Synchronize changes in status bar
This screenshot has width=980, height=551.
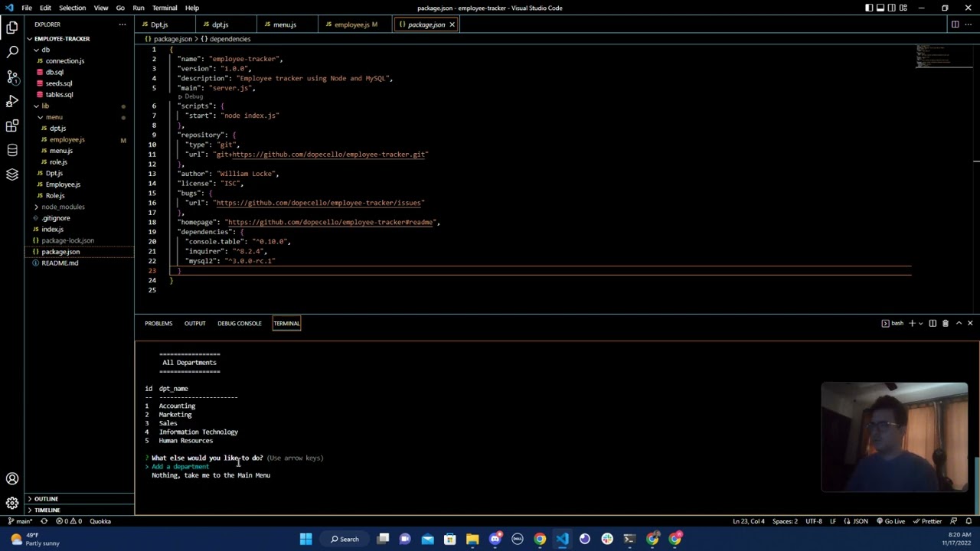(44, 521)
